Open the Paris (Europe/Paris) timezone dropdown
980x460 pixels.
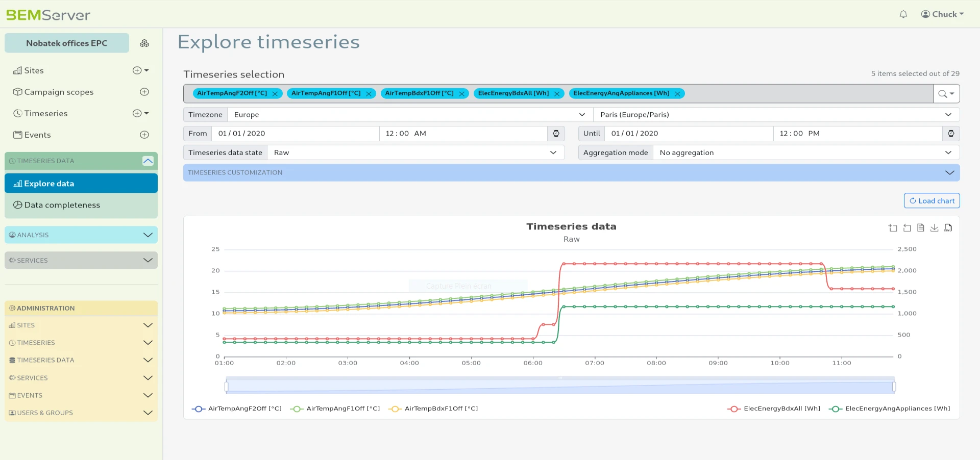coord(776,115)
